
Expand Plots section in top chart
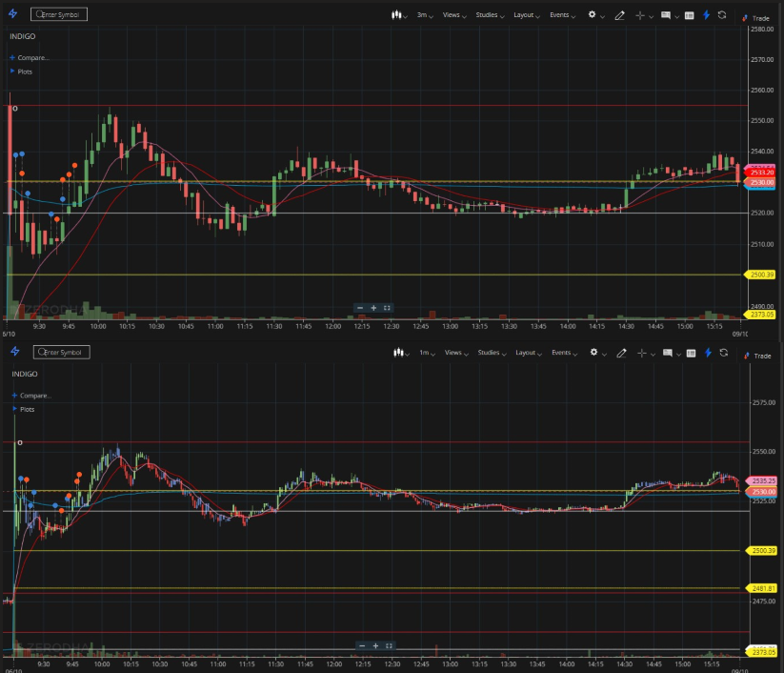pos(21,71)
